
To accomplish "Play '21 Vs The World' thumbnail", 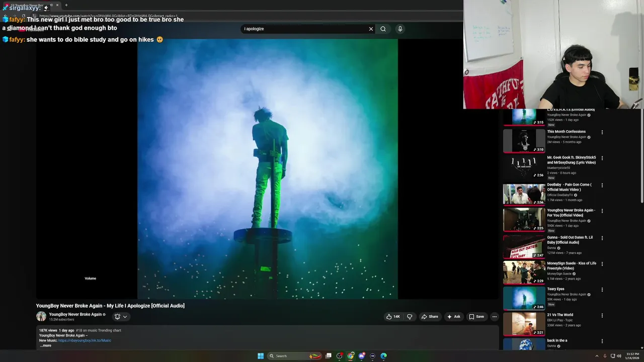I will click(x=524, y=324).
